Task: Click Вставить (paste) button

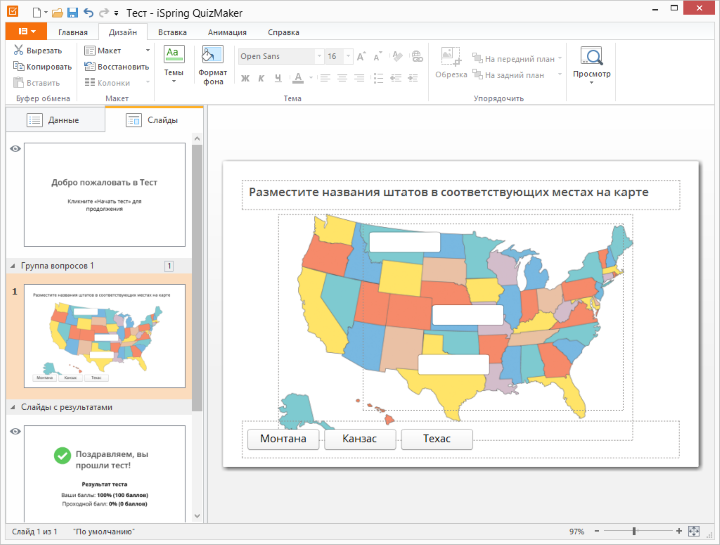Action: click(37, 83)
